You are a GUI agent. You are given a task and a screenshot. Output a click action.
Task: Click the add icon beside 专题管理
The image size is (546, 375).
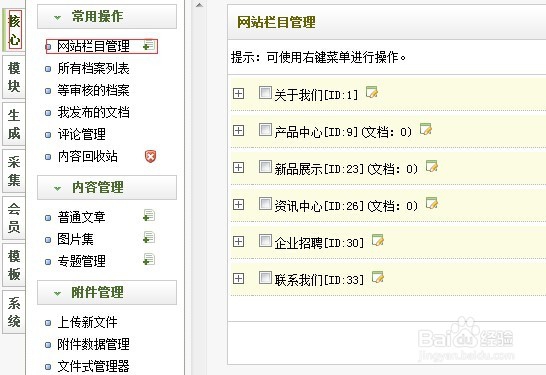(149, 260)
